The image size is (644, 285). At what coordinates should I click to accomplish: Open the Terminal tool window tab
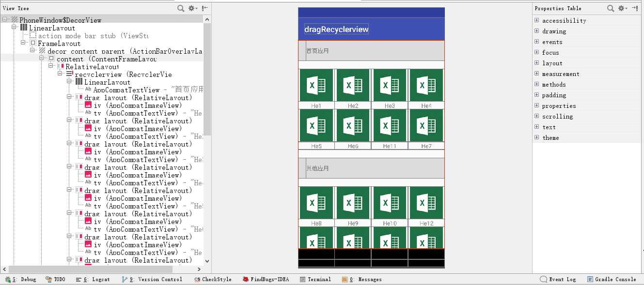click(x=315, y=279)
